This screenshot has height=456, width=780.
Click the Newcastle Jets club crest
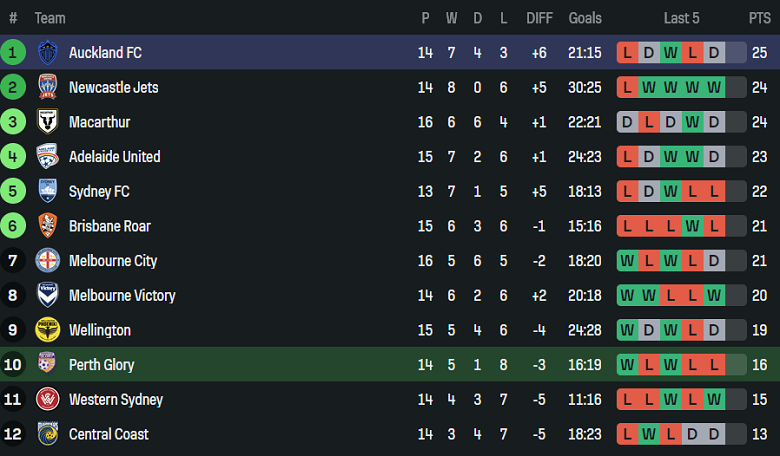tap(48, 87)
